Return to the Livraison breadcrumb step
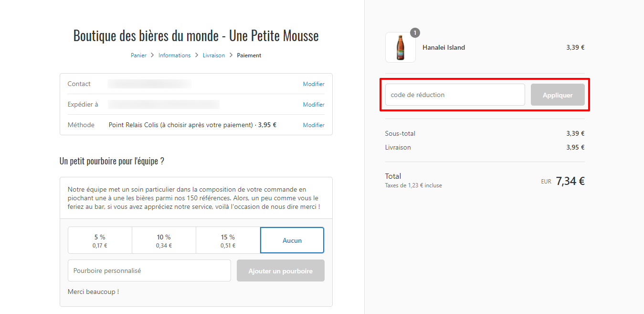Screen dimensions: 644x314 coord(213,55)
